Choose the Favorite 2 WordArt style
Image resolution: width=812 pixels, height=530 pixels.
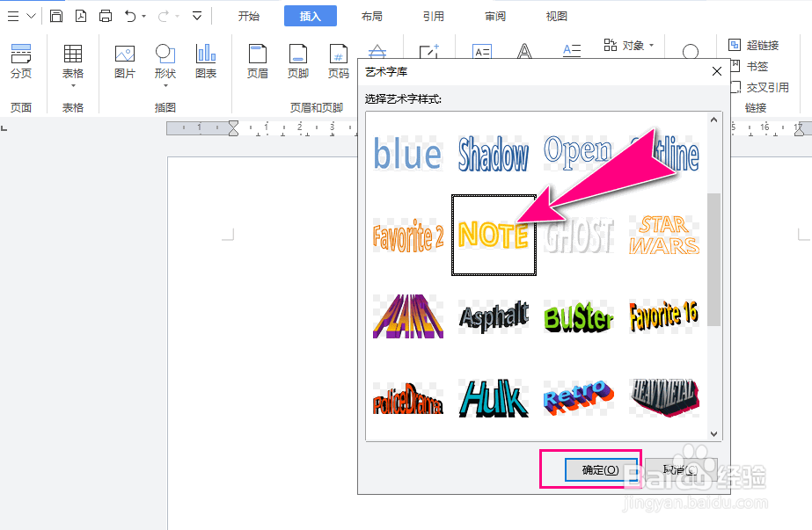(x=407, y=235)
